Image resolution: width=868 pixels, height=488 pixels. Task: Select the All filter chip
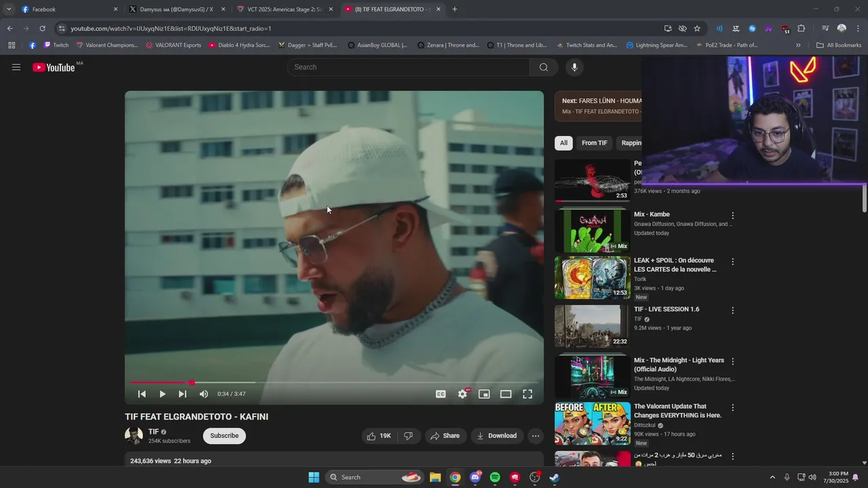click(564, 143)
